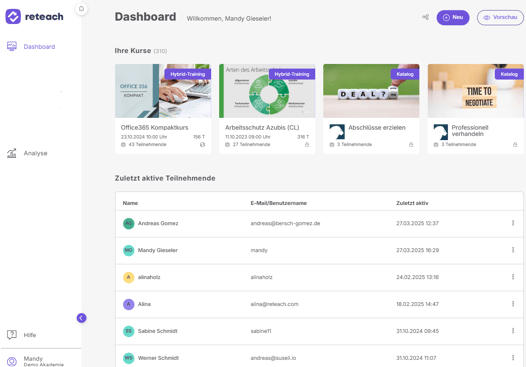Collapse the sidebar with the chevron button
This screenshot has height=367, width=526.
pos(81,318)
